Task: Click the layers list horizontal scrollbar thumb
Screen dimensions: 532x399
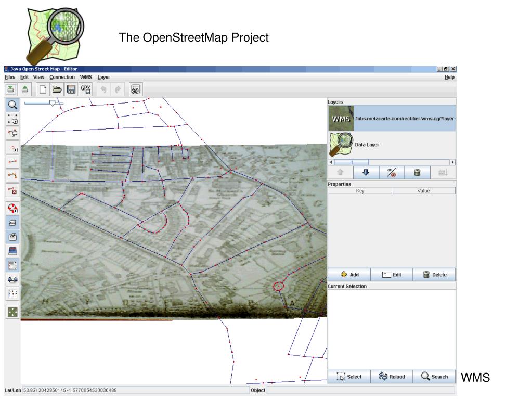Action: click(x=352, y=162)
